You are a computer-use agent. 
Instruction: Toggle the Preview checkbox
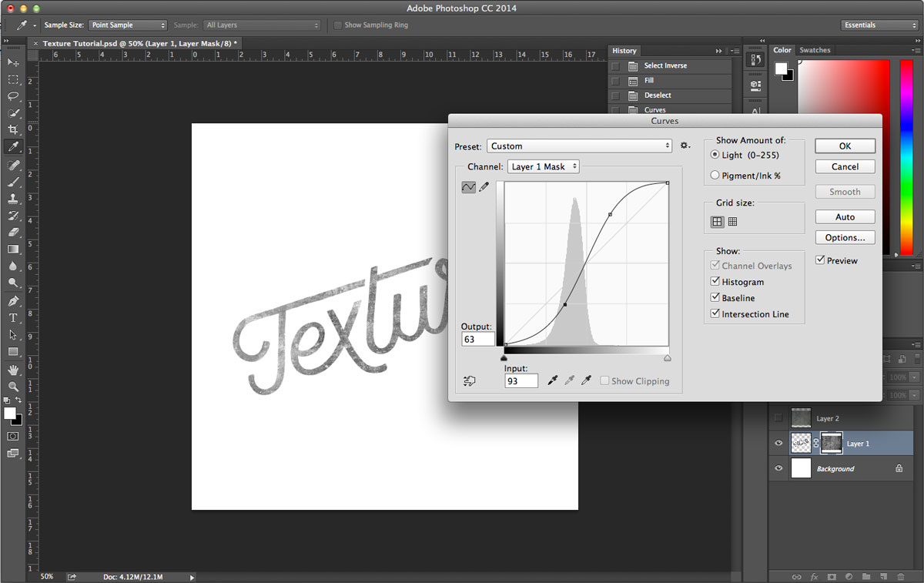point(820,260)
